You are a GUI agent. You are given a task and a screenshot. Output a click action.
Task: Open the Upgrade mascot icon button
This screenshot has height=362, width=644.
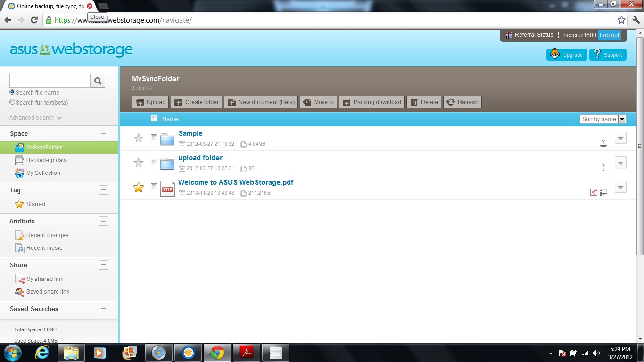pyautogui.click(x=555, y=54)
